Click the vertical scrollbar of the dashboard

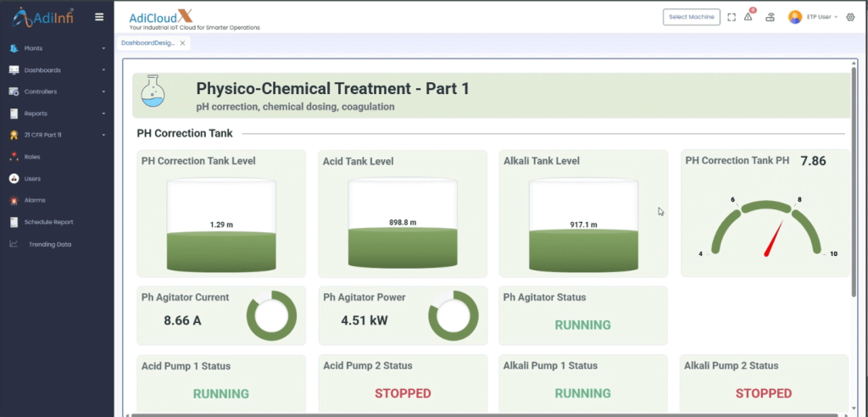[854, 183]
